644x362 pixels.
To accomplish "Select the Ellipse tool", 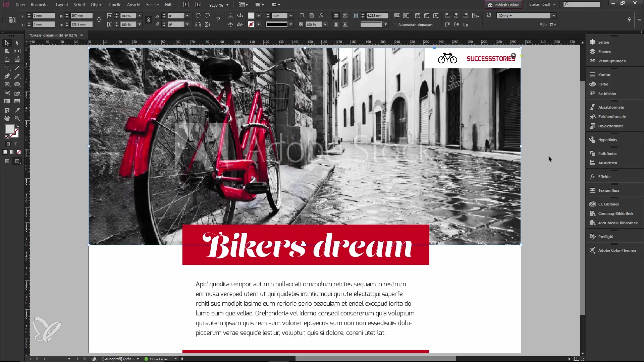I will pos(17,84).
